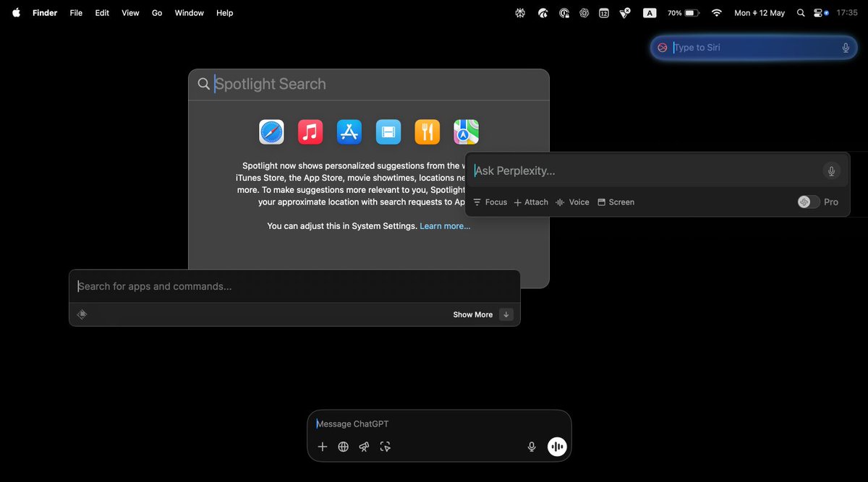This screenshot has width=868, height=482.
Task: Open the Window menu
Action: coord(189,13)
